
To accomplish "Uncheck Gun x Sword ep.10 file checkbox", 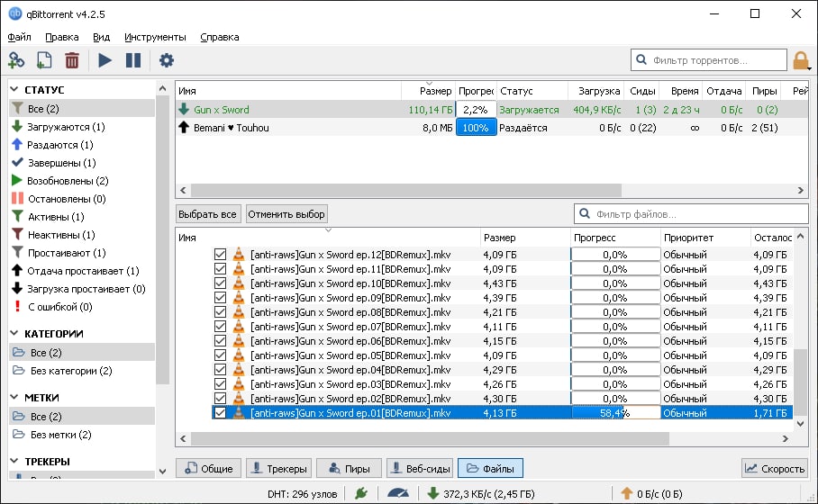I will pyautogui.click(x=220, y=283).
